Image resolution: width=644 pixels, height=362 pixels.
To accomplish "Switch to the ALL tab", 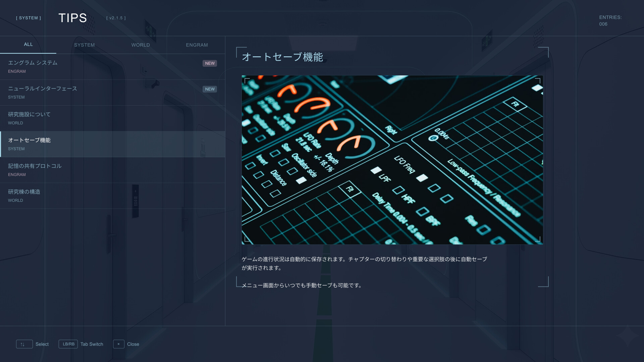I will click(28, 45).
